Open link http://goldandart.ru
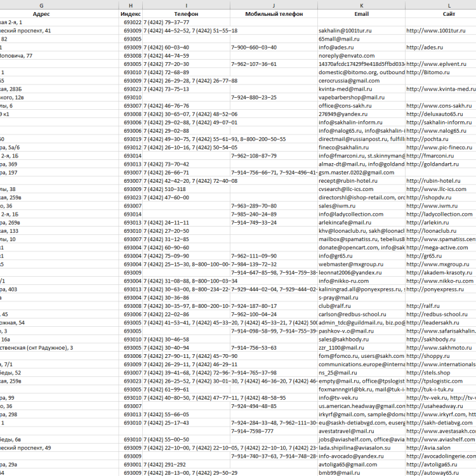 click(x=433, y=164)
